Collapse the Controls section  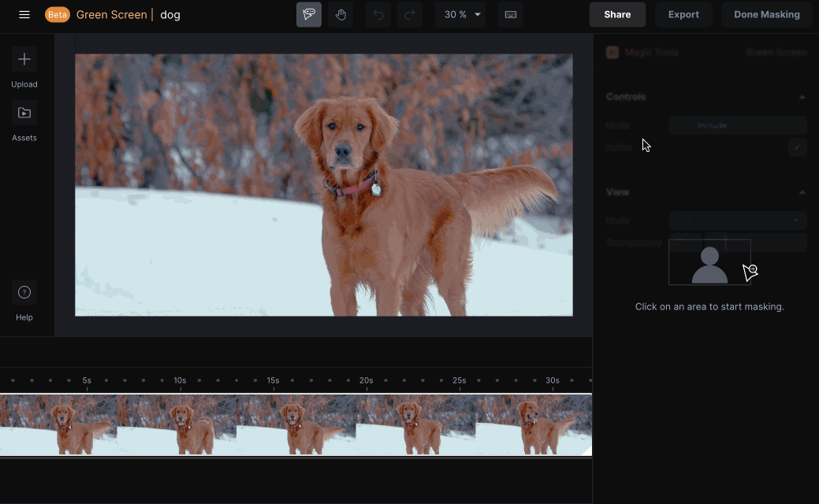[802, 97]
